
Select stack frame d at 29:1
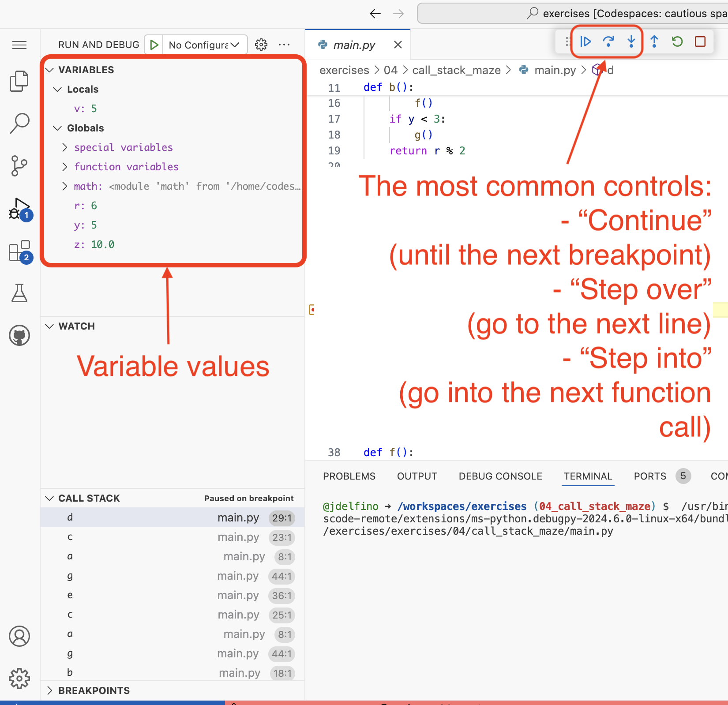click(x=173, y=517)
